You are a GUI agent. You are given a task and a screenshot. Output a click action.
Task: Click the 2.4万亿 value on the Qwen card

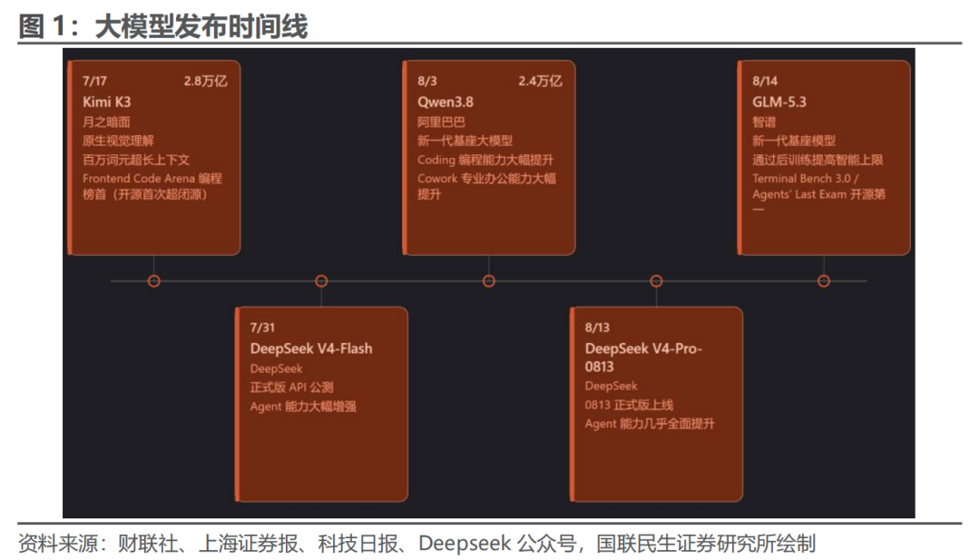click(540, 82)
